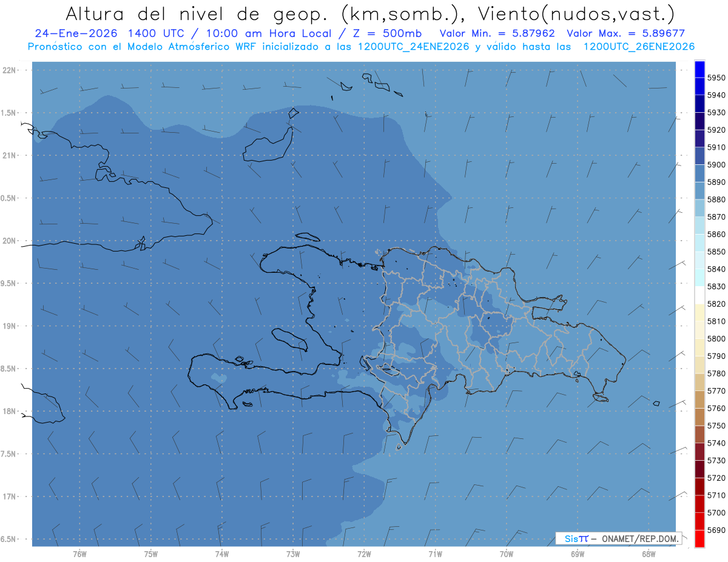Pick the legend swatch between 5880 and 5890
Screen dimensions: 728x562
[x=699, y=191]
